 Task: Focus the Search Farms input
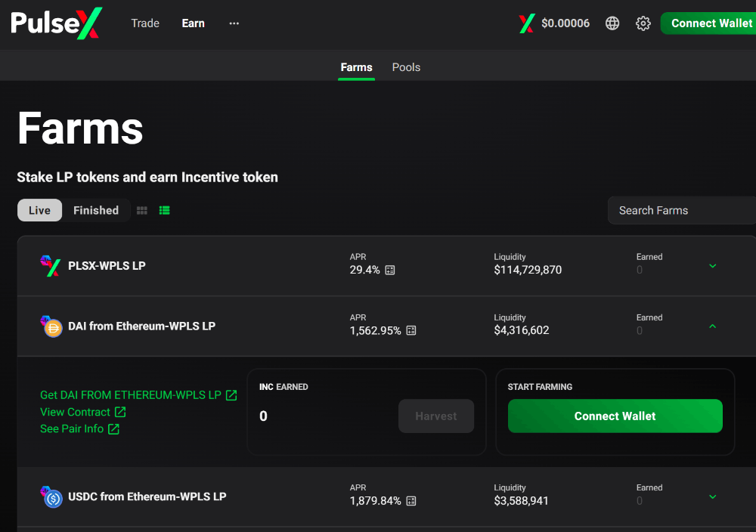click(x=682, y=210)
